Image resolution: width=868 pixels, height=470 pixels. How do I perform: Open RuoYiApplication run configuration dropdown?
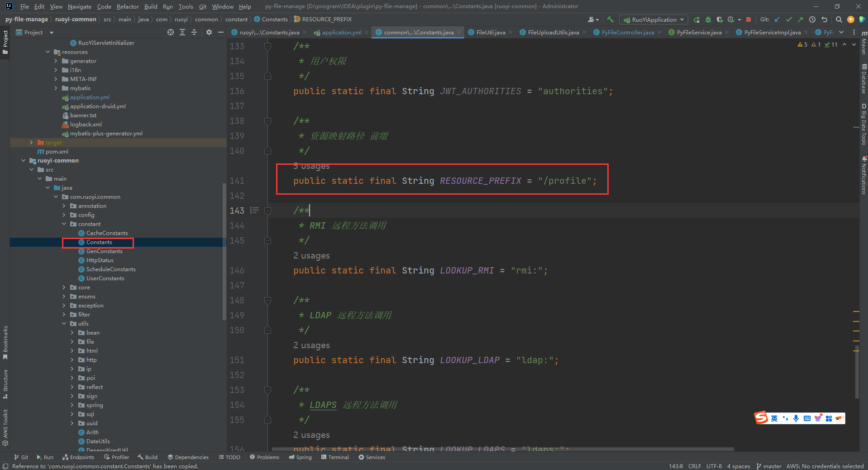pos(654,19)
